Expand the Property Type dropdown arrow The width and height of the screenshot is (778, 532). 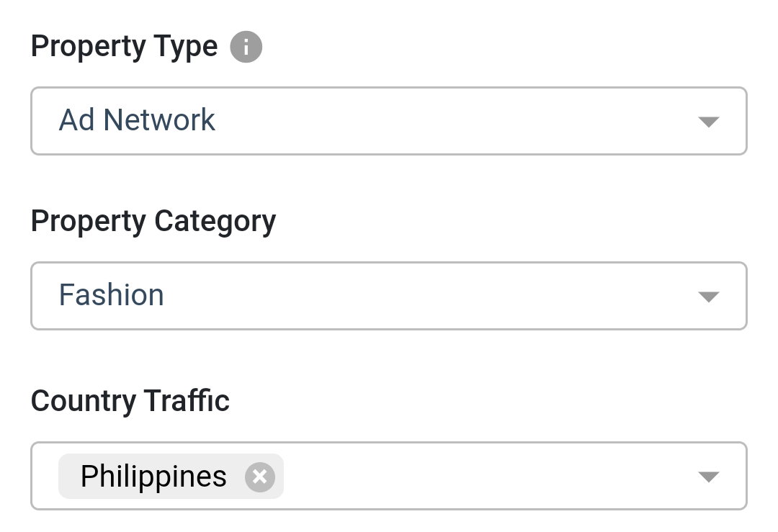[x=709, y=122]
